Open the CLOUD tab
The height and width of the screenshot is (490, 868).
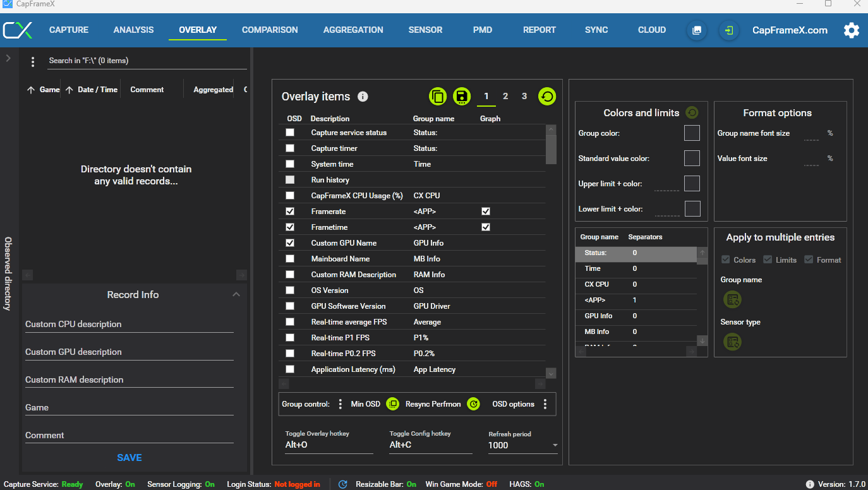click(652, 30)
